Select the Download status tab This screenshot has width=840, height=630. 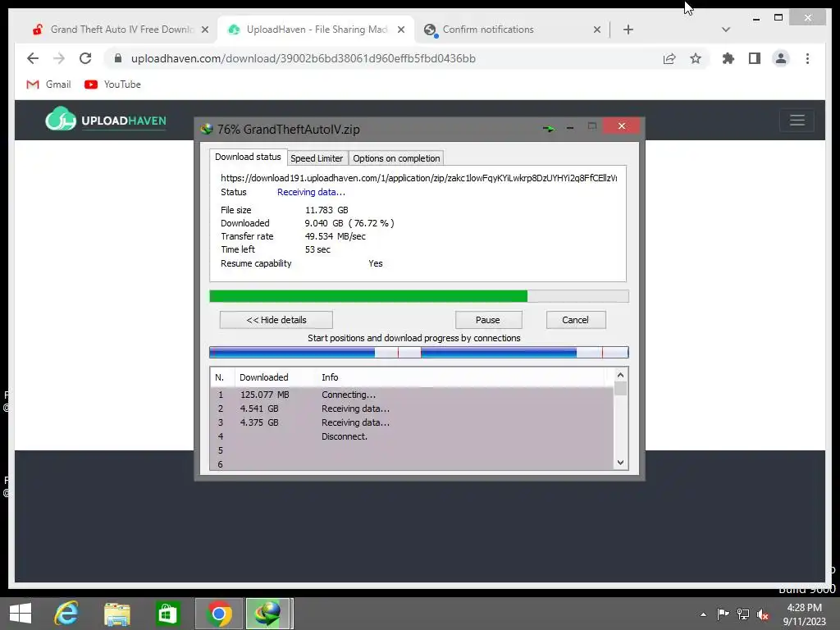[x=248, y=157]
